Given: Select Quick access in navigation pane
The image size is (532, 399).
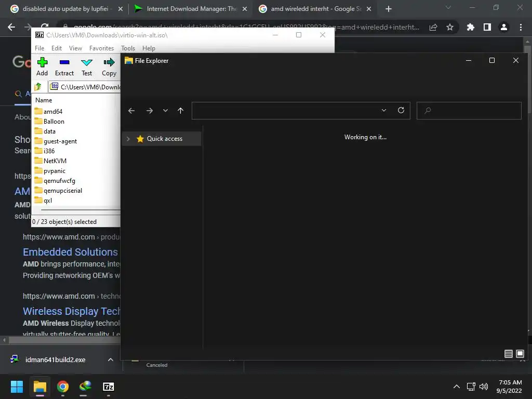Looking at the screenshot, I should (x=162, y=139).
